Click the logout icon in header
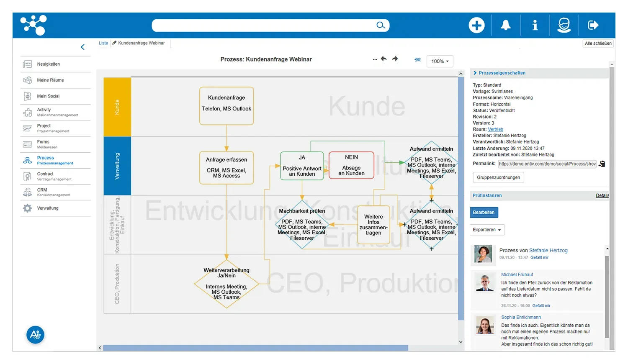 click(593, 25)
